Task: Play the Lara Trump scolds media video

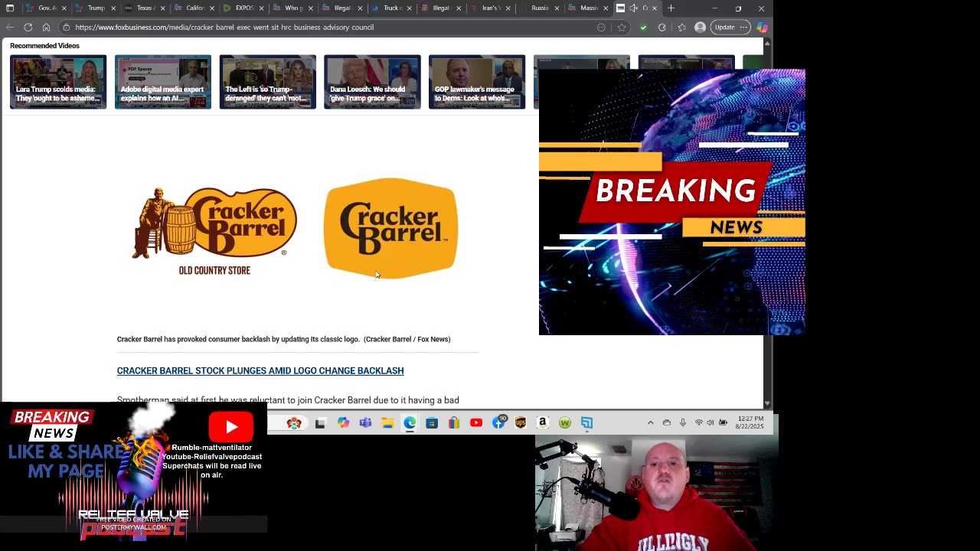Action: pyautogui.click(x=58, y=82)
